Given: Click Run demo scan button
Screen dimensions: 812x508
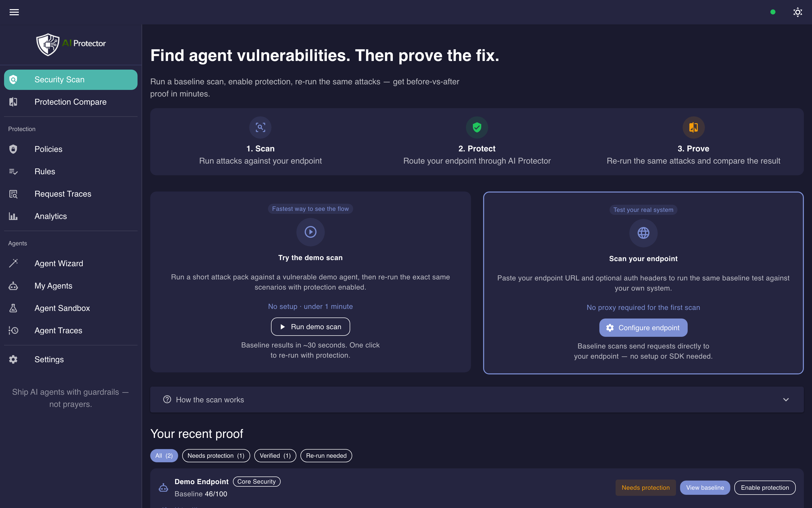Looking at the screenshot, I should tap(310, 327).
